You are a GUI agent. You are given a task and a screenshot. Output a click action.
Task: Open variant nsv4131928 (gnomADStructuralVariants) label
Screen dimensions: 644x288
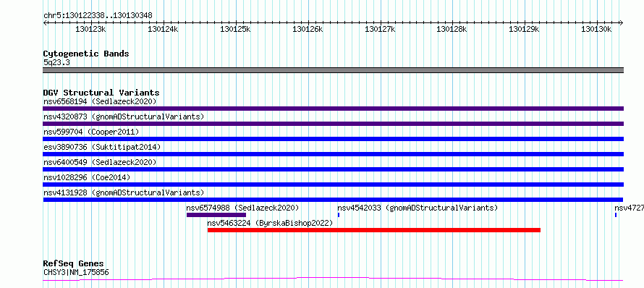(124, 192)
